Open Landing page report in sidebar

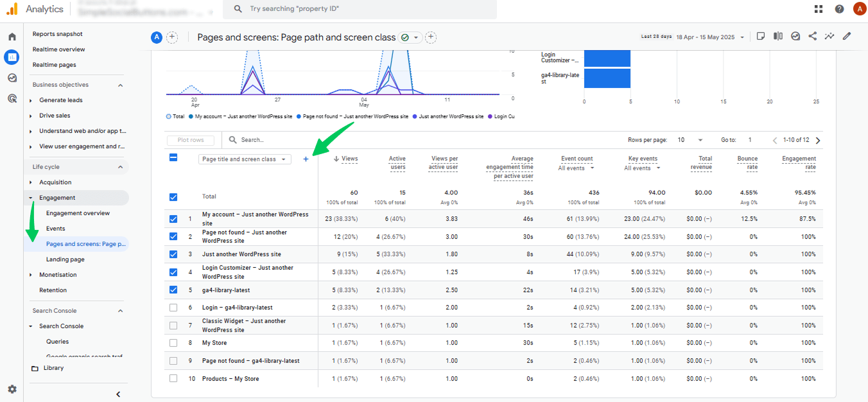pos(65,259)
